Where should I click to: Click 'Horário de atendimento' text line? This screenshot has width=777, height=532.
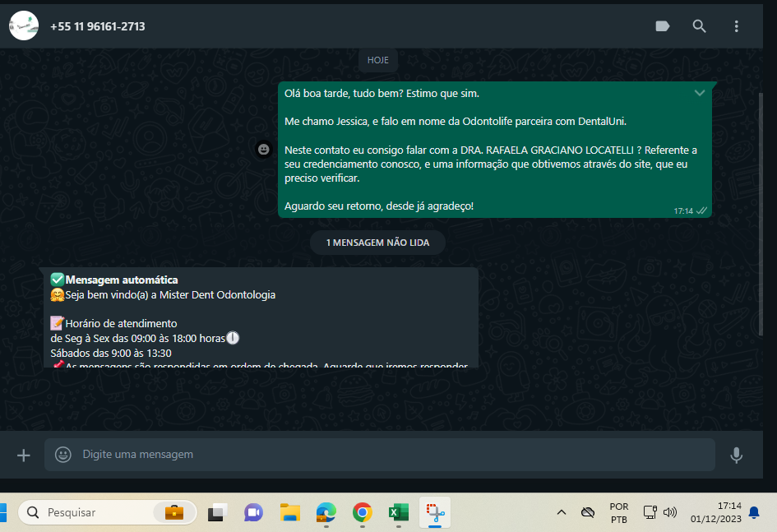[121, 323]
